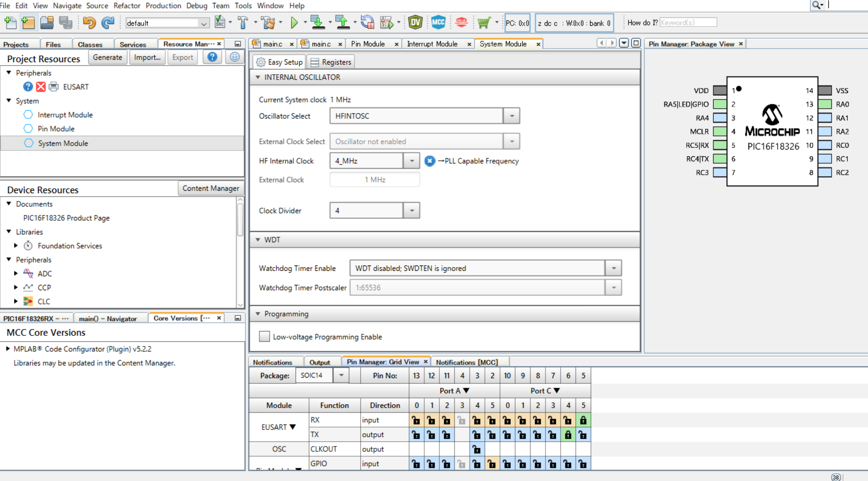Click the green Run Project arrow
868x481 pixels.
[294, 22]
